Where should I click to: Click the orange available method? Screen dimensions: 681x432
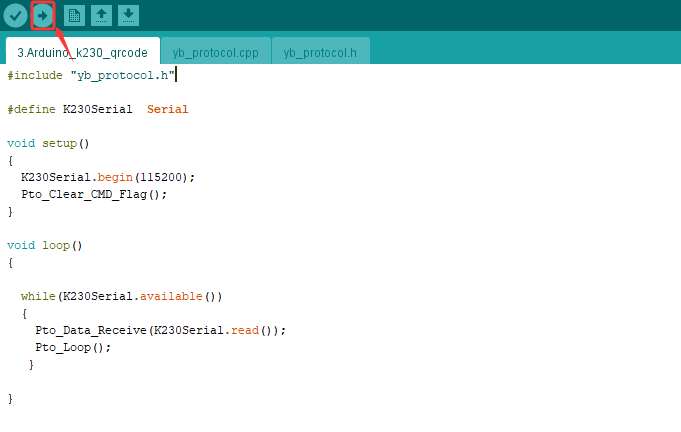[171, 296]
